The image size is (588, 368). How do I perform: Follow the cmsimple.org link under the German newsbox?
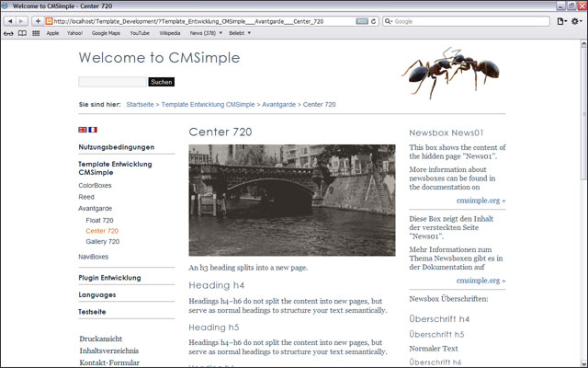coord(481,281)
